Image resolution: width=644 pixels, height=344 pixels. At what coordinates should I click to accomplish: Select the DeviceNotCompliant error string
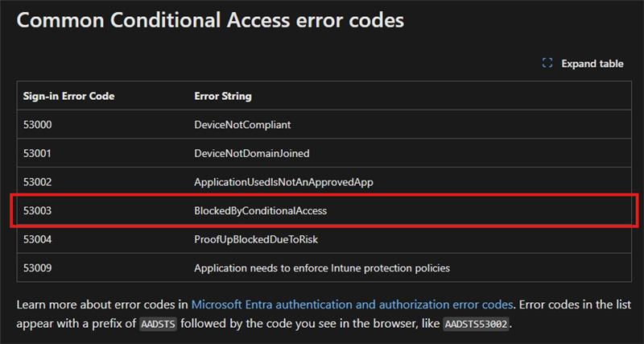[x=242, y=125]
